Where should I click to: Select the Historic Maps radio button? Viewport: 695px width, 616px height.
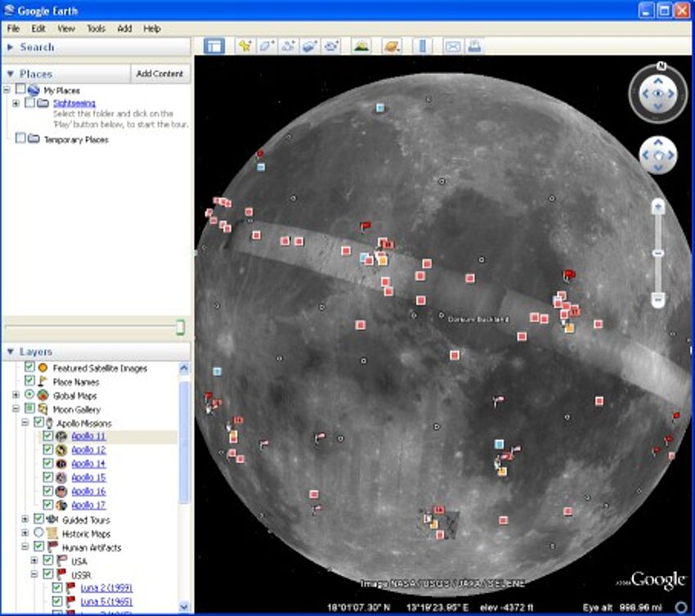[x=39, y=533]
